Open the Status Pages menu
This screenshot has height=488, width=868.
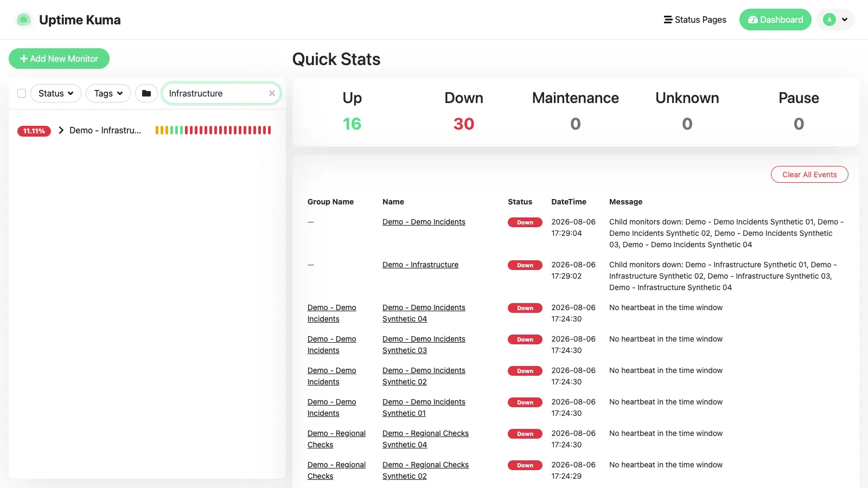click(x=695, y=20)
